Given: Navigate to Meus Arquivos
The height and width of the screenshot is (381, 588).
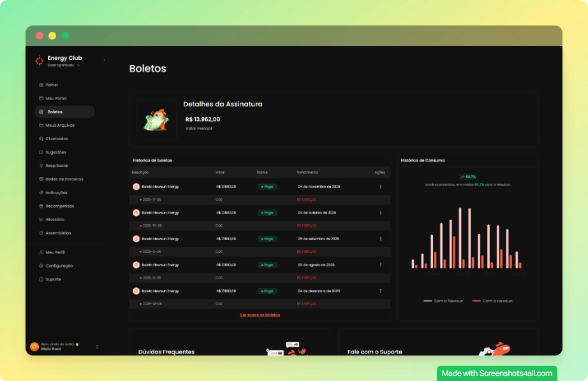Looking at the screenshot, I should [x=60, y=126].
